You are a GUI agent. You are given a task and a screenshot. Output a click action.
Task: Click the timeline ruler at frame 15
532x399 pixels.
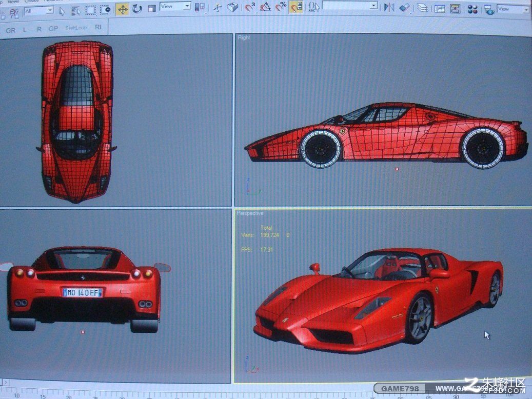point(43,396)
